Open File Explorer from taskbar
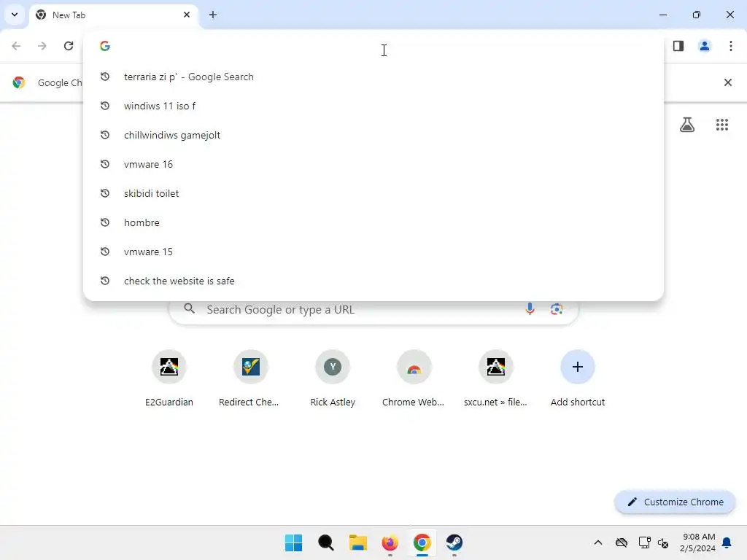 tap(357, 542)
